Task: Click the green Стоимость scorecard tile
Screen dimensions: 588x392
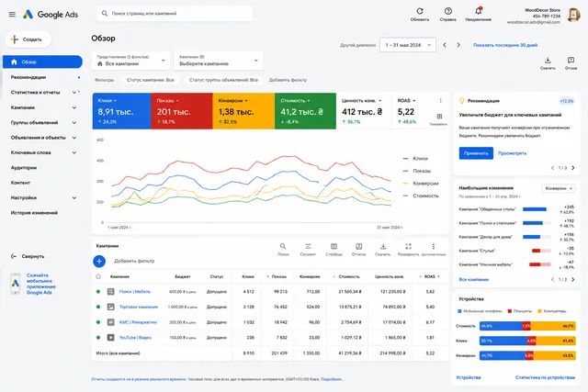Action: point(305,111)
